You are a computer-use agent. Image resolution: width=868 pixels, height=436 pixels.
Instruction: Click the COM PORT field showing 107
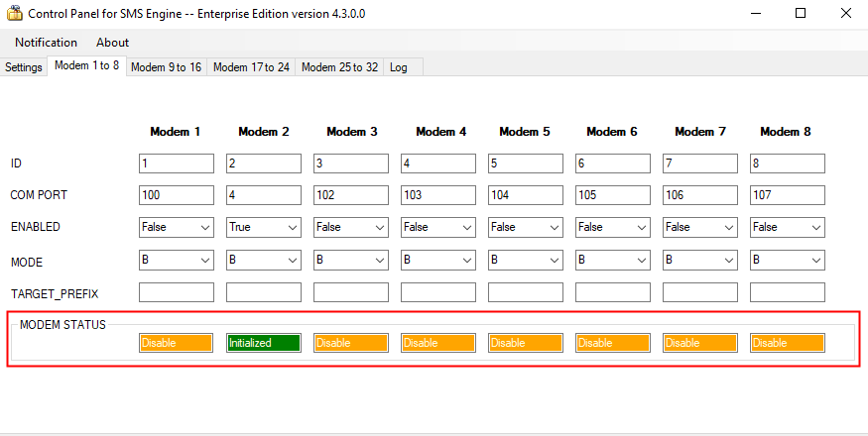(787, 195)
